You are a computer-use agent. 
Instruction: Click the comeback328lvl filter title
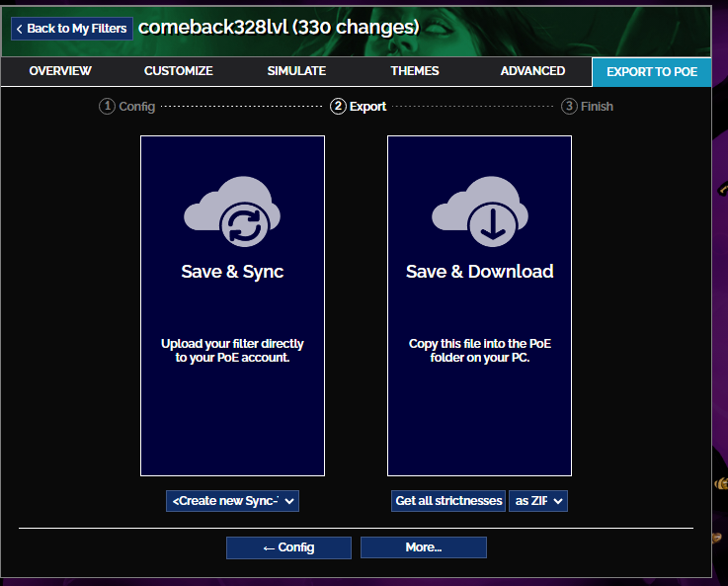coord(279,28)
